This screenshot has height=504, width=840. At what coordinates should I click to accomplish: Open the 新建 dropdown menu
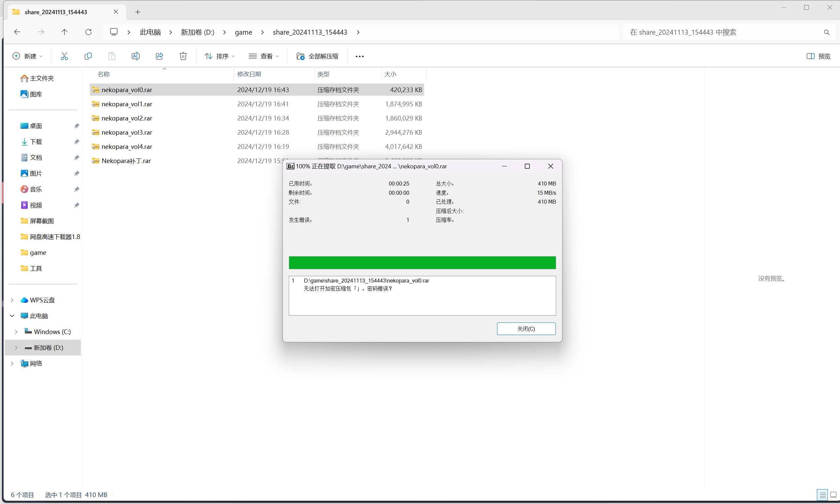pyautogui.click(x=27, y=56)
